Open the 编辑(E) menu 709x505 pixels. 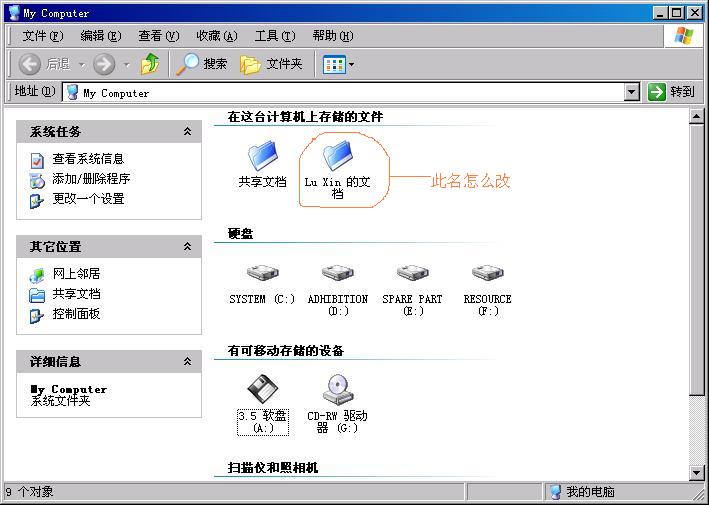(x=101, y=36)
